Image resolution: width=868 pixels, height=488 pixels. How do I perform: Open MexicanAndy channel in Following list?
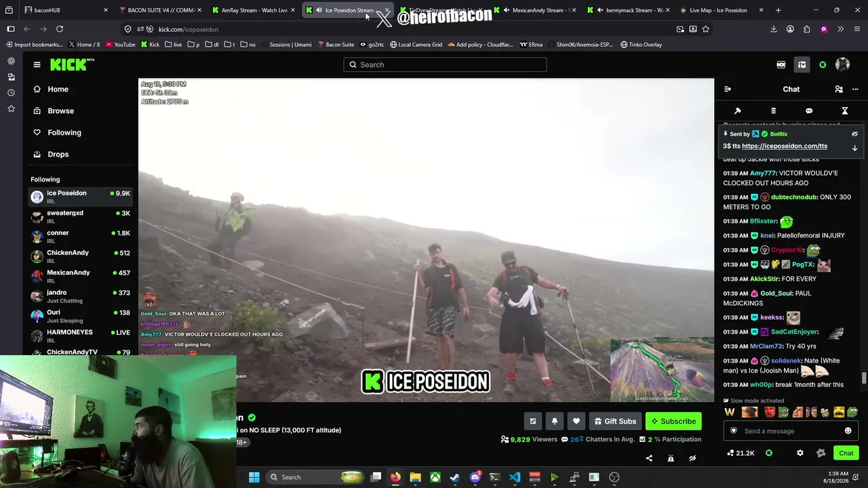pos(81,276)
